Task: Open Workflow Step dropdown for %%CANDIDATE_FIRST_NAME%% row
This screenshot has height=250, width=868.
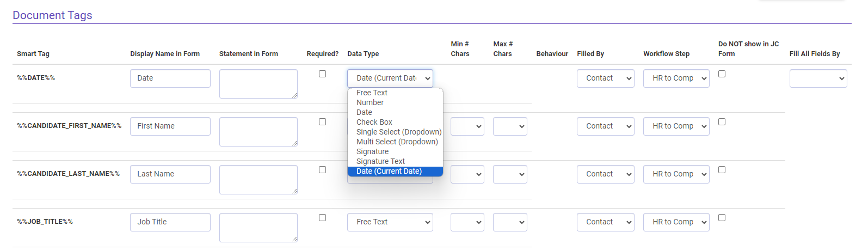Action: (676, 126)
